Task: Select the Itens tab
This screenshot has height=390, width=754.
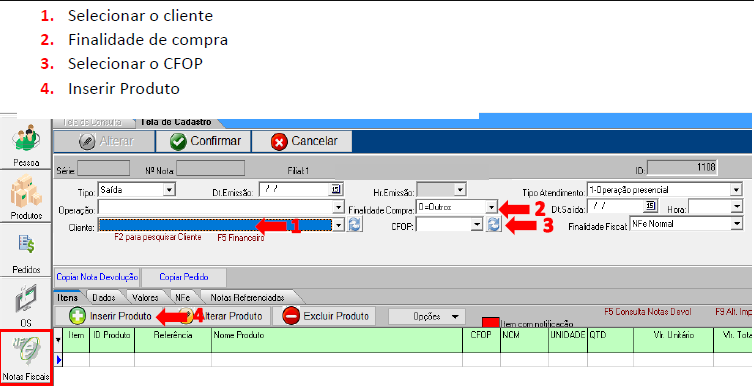Action: click(67, 297)
